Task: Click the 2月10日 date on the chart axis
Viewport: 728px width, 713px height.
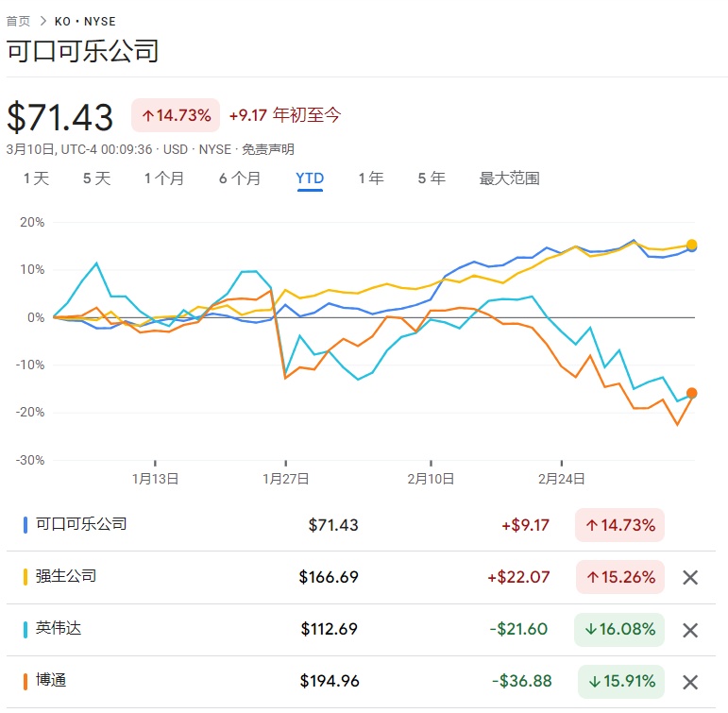Action: [431, 479]
